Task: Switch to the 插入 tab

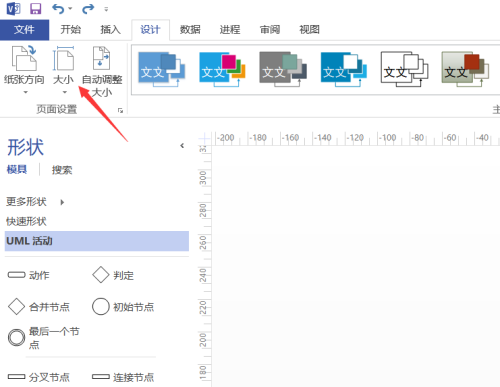Action: tap(110, 30)
